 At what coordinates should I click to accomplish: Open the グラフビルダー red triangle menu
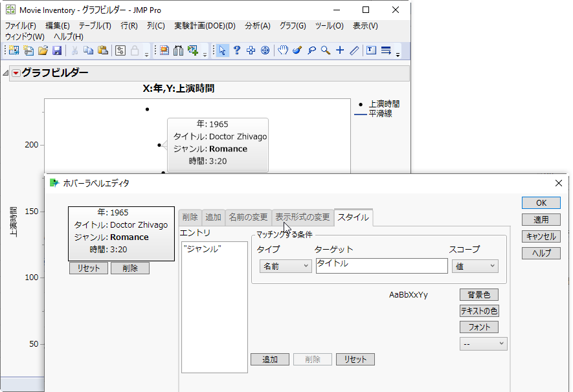(16, 73)
